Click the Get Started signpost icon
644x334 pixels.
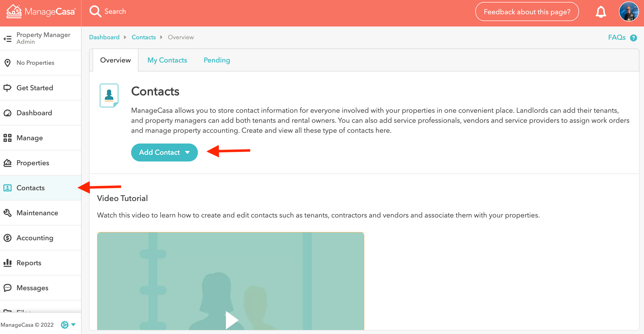pos(8,88)
